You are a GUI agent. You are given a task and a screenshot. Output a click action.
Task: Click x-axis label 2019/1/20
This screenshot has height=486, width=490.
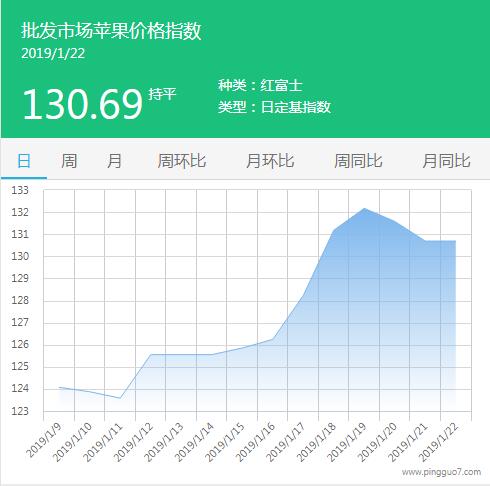point(378,442)
